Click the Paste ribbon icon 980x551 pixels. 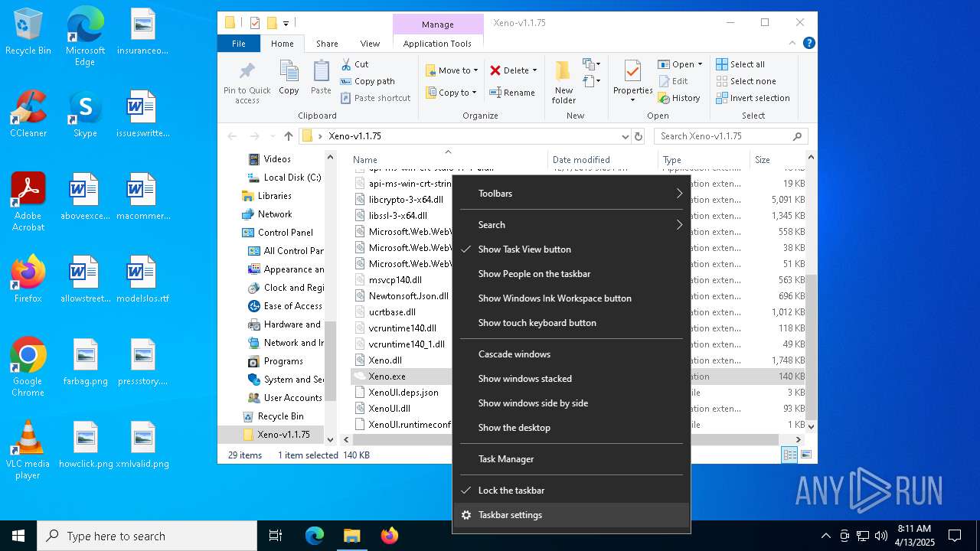click(321, 78)
